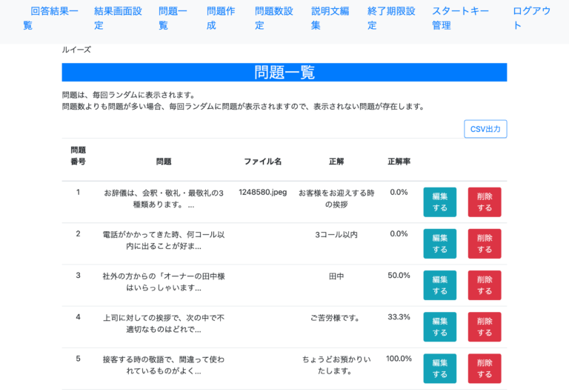Delete question 1 with 削除する button
Viewport: 569px width, 392px height.
point(485,202)
